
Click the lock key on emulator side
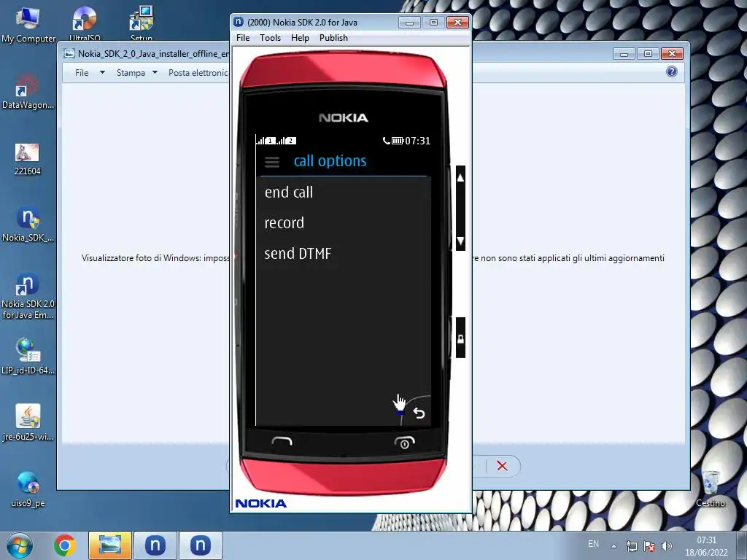click(460, 338)
